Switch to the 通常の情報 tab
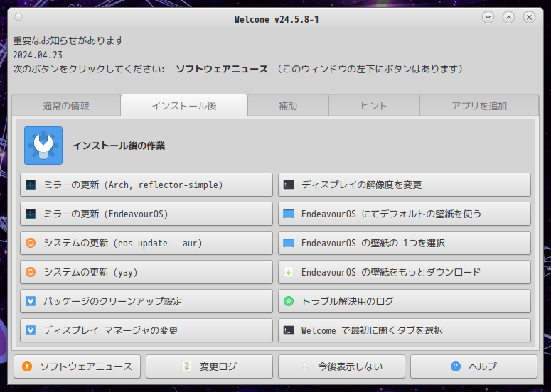551x392 pixels. point(66,106)
